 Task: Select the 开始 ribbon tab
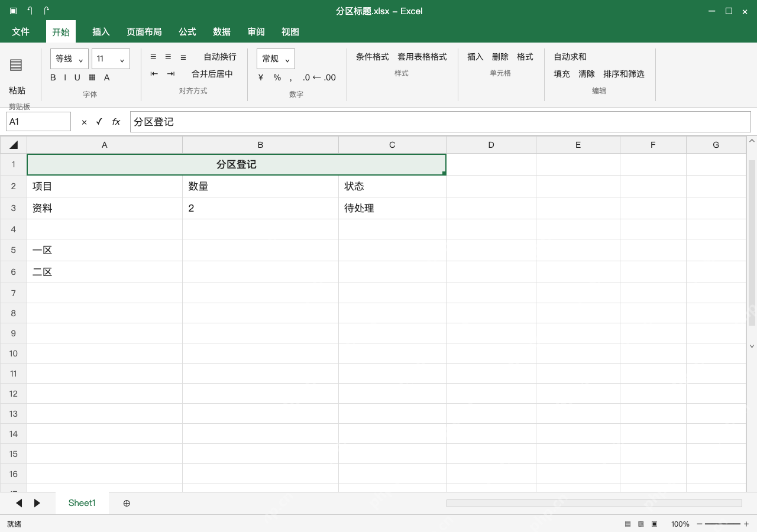coord(61,32)
